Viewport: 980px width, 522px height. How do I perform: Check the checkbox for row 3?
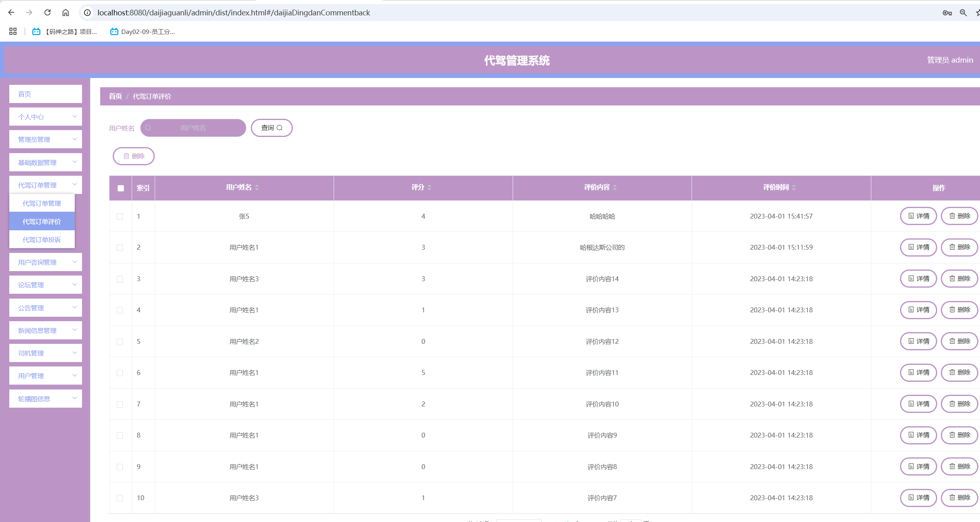pos(120,279)
